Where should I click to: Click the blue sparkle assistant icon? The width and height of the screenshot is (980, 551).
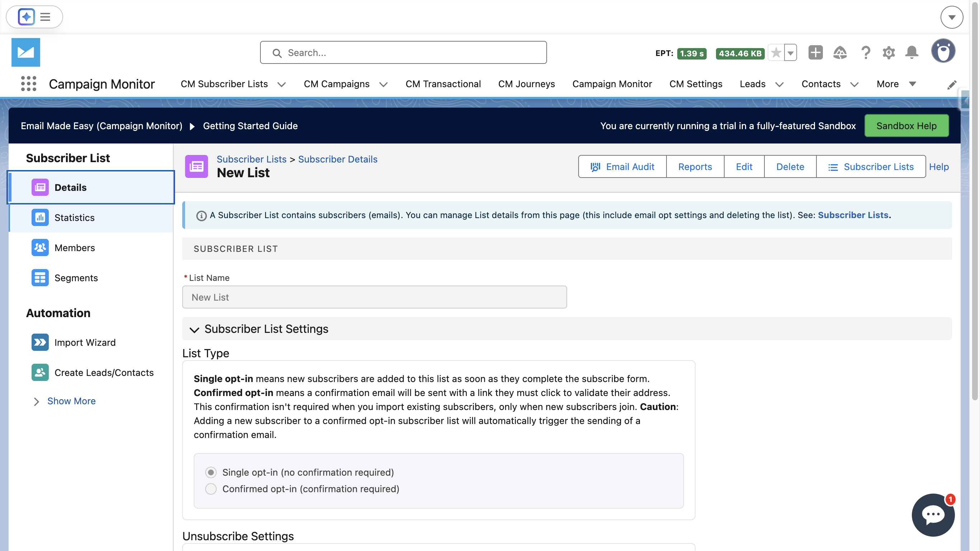click(26, 17)
